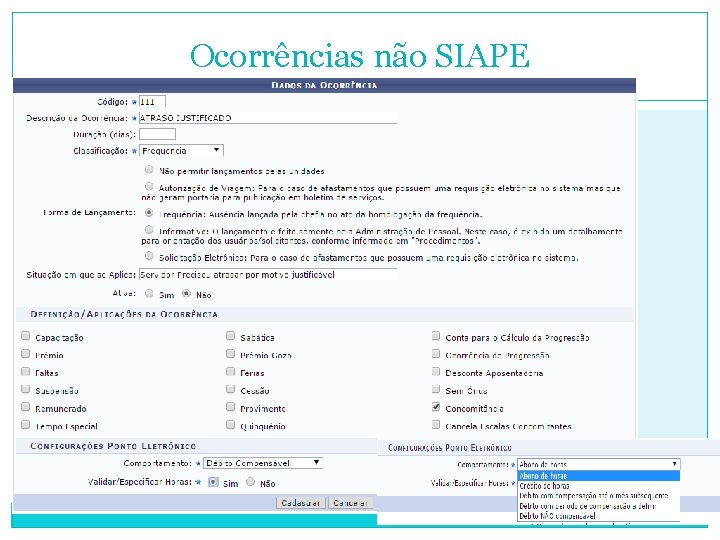Screen dimensions: 720x540
Task: Check the Capacitação checkbox
Action: point(26,336)
